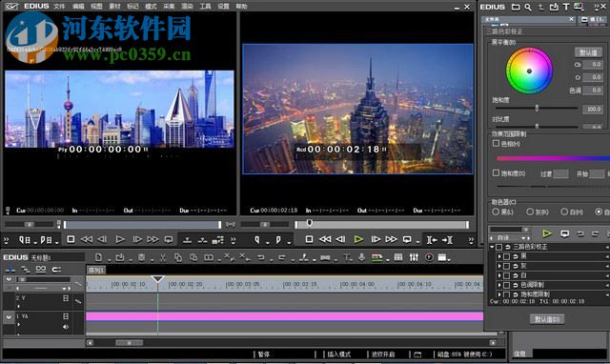Rewind in the player monitor
Image resolution: width=610 pixels, height=364 pixels.
[87, 239]
